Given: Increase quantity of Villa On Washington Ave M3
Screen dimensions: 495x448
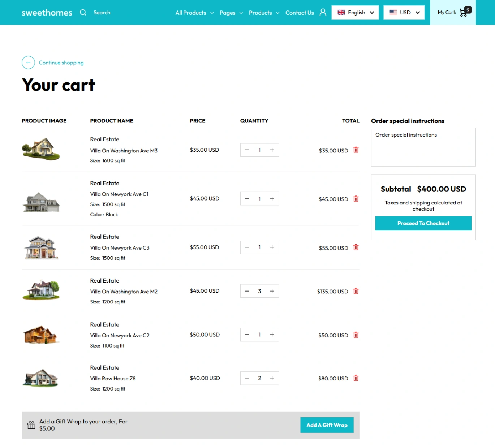Looking at the screenshot, I should point(272,150).
